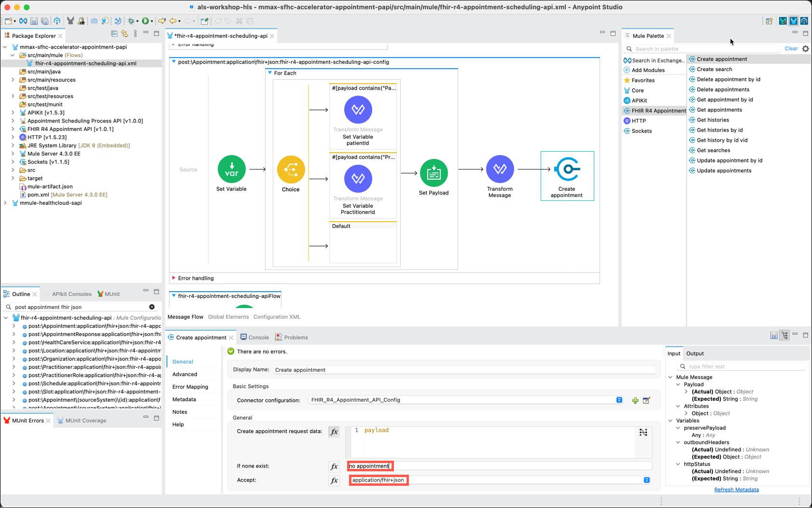Expand Error handling below post Appointment flow
Image resolution: width=812 pixels, height=508 pixels.
(174, 278)
